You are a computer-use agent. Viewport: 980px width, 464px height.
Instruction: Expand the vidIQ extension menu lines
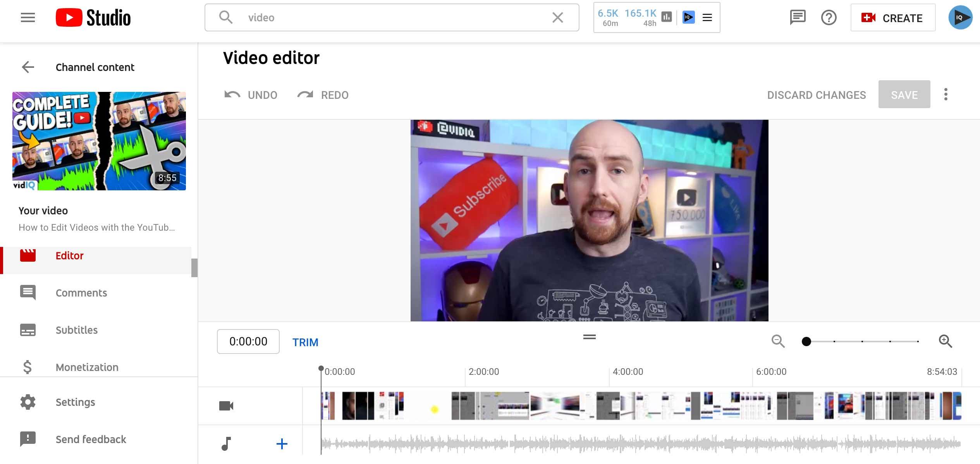click(x=707, y=17)
